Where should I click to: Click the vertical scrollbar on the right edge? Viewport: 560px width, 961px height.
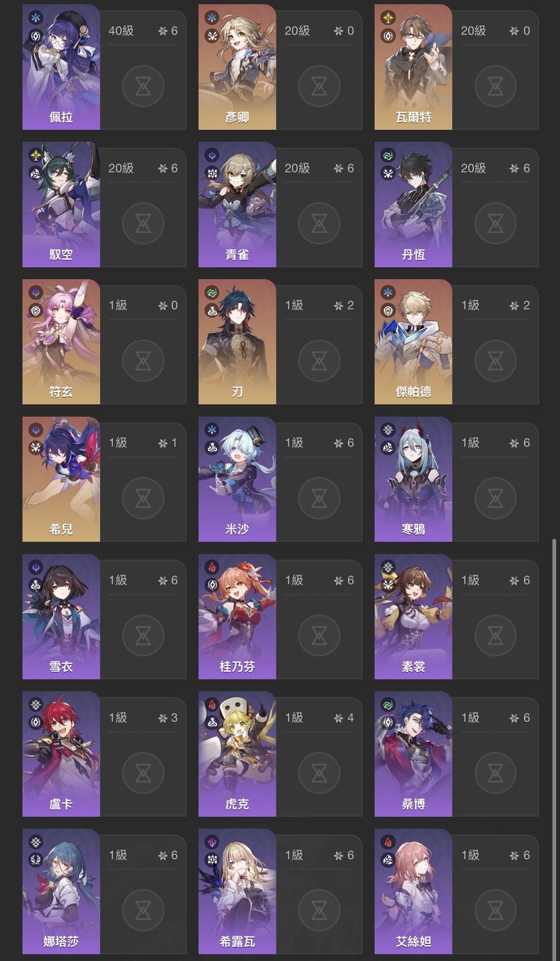pos(553,747)
